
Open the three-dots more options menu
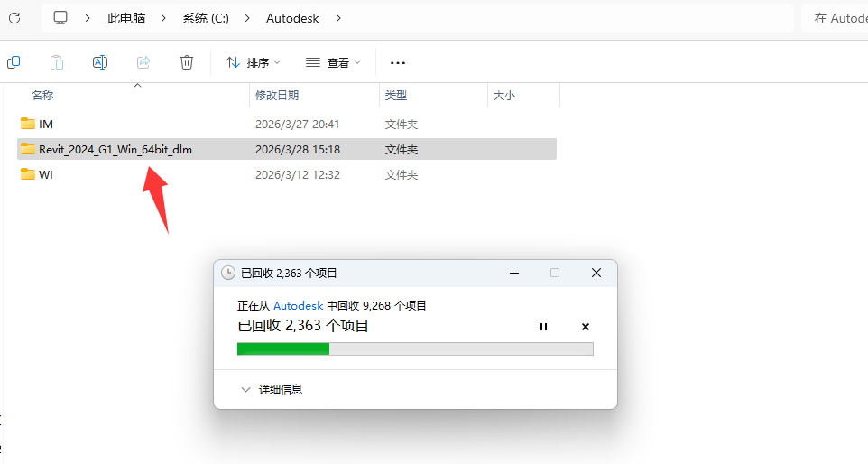coord(398,62)
